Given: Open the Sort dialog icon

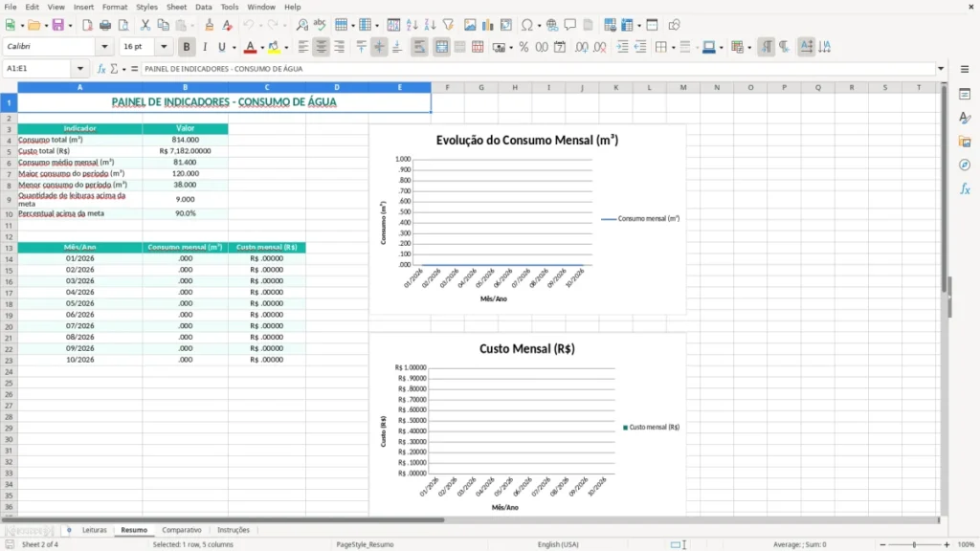Looking at the screenshot, I should click(393, 25).
